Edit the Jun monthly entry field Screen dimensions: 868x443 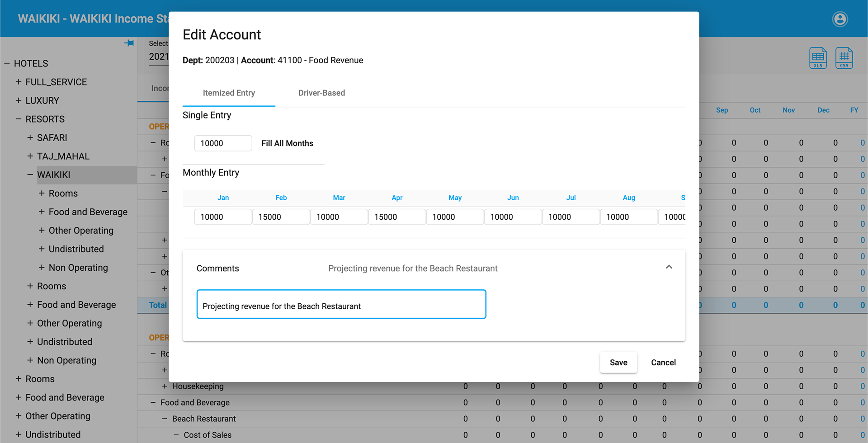513,217
